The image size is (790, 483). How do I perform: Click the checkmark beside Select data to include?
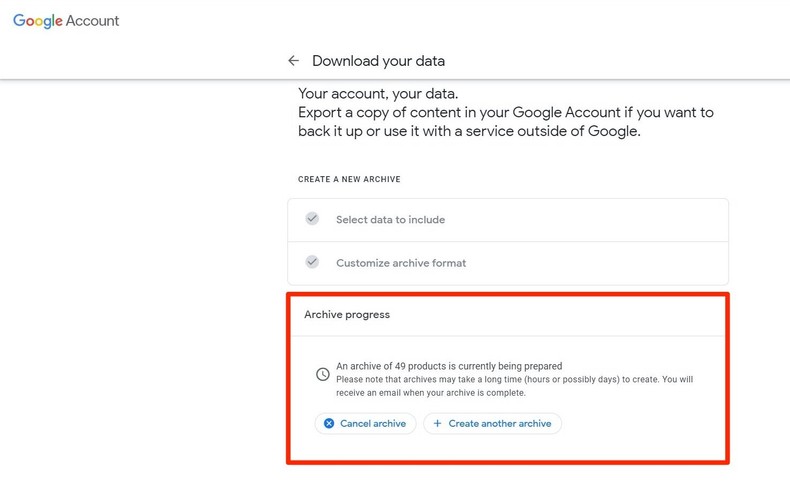[312, 219]
